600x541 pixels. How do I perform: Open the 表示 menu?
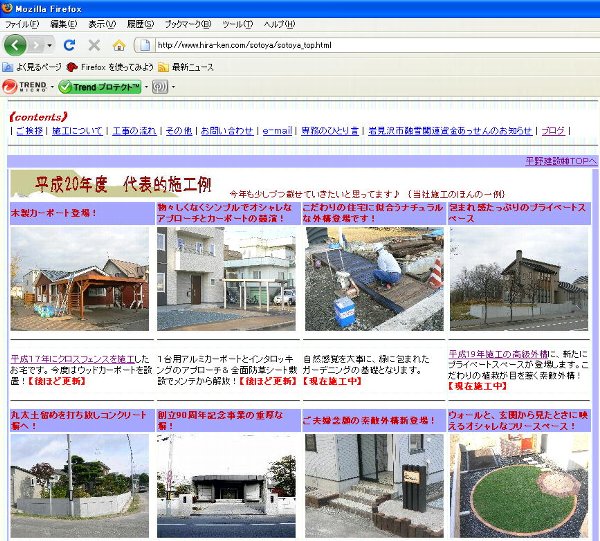tap(102, 24)
